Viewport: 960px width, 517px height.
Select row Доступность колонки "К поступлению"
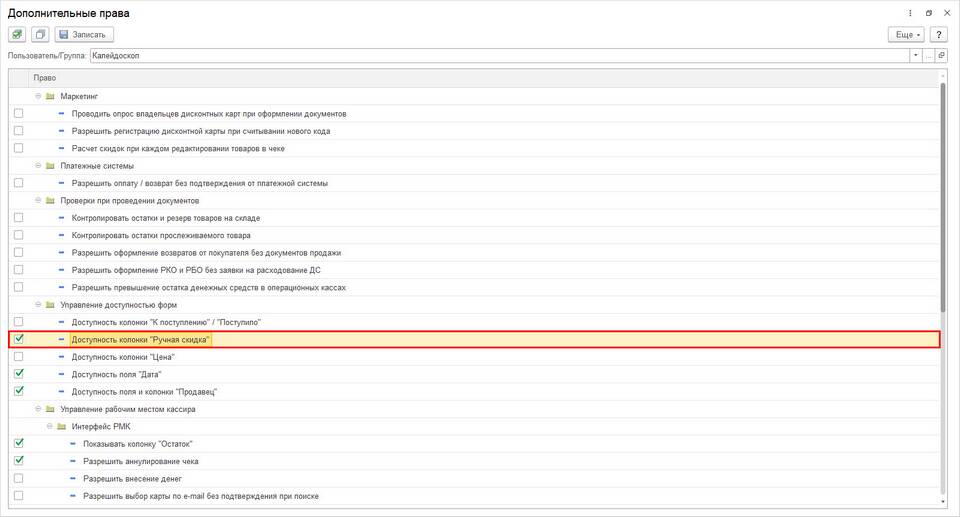click(x=474, y=322)
